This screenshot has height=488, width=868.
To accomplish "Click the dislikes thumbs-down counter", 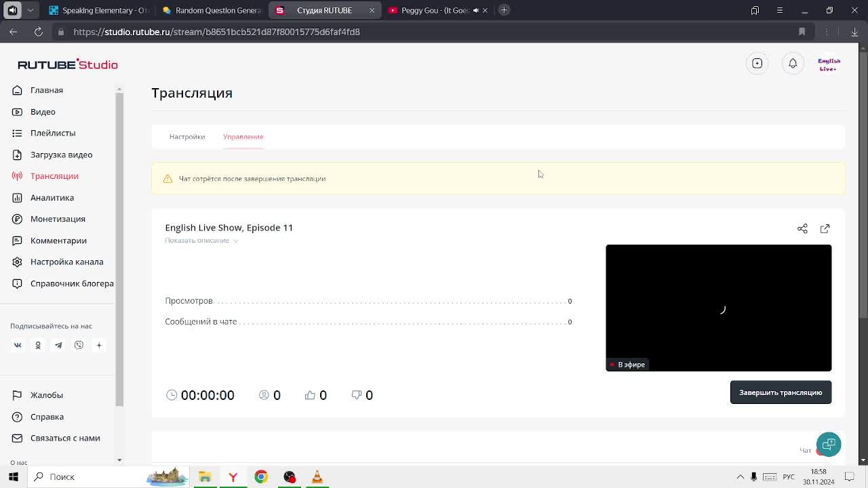I will coord(362,395).
